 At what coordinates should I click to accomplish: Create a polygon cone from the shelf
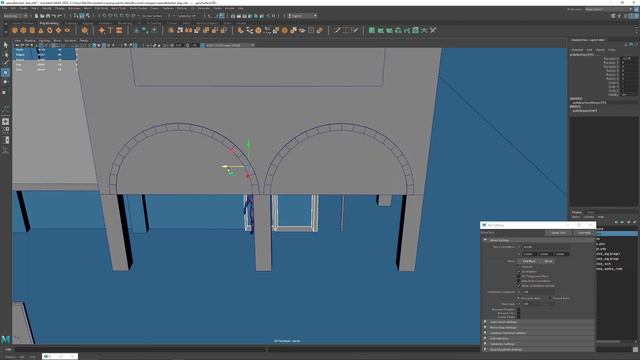coord(41,30)
